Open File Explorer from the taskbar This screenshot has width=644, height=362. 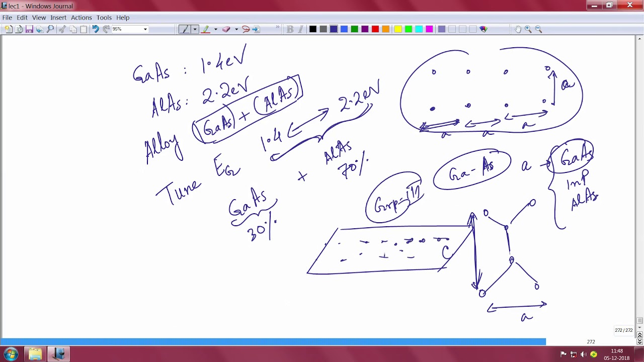point(35,354)
